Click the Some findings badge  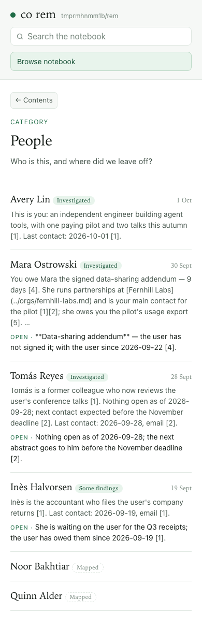[99, 488]
